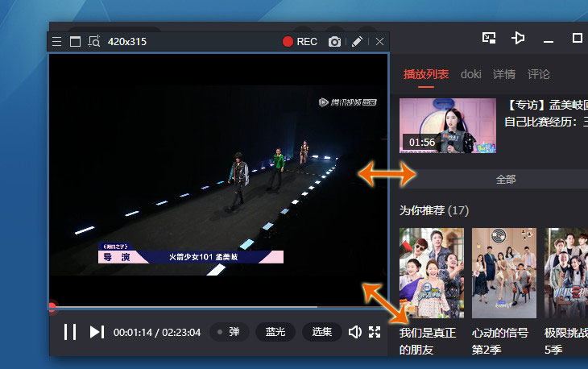The height and width of the screenshot is (369, 588).
Task: Click the video progress bar
Action: 218,307
